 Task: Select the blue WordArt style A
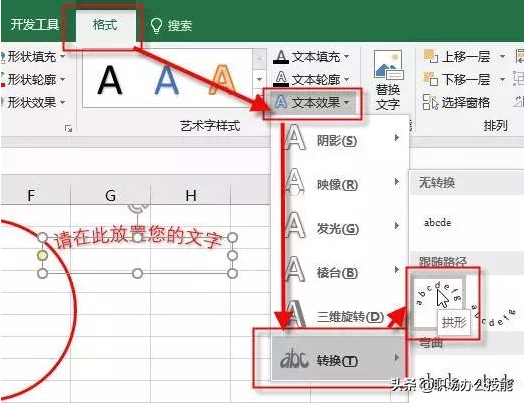coord(167,80)
